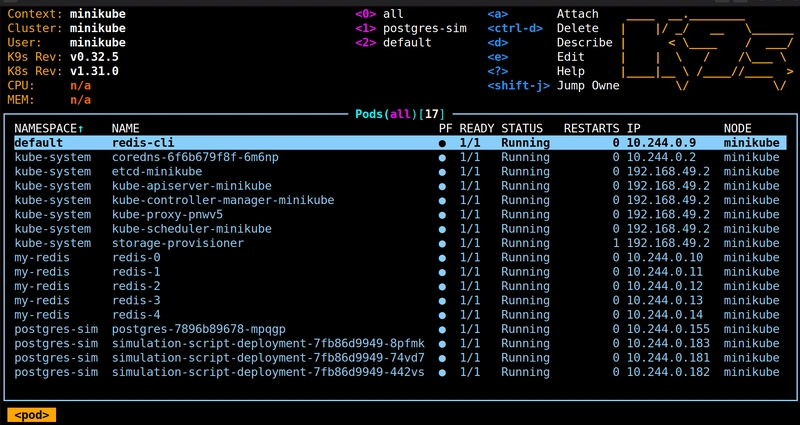
Task: Click the NODE column header
Action: 738,129
